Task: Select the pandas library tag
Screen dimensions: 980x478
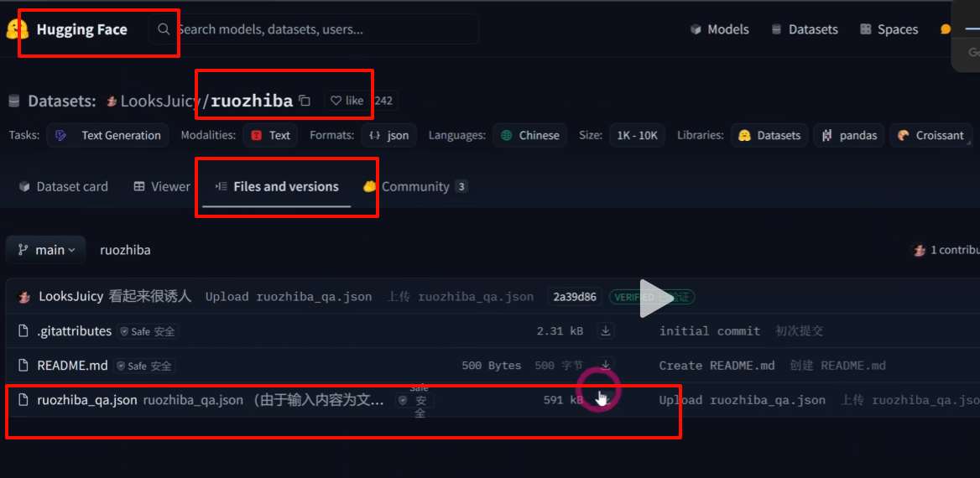Action: pyautogui.click(x=849, y=135)
